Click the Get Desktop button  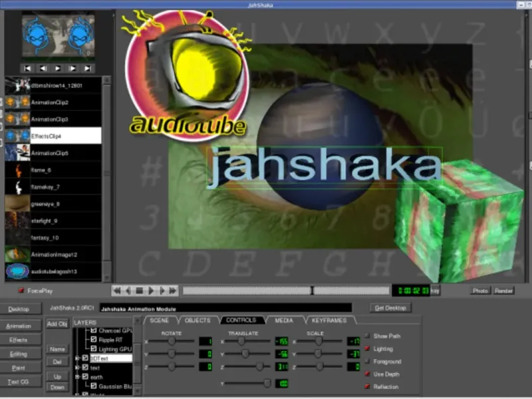pos(390,308)
